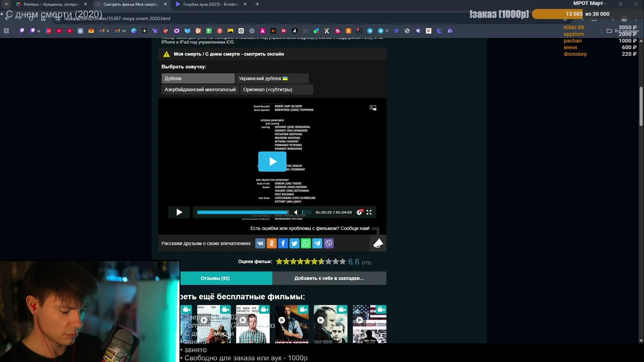
Task: Mute the player with the speaker icon
Action: [296, 212]
